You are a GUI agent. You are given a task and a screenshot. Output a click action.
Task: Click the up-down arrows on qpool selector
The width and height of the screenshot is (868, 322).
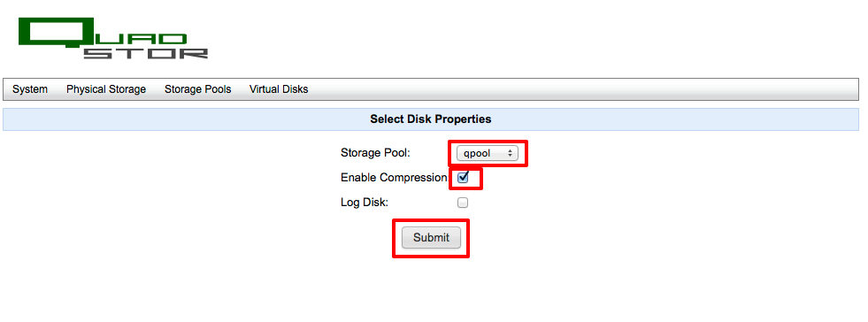coord(510,153)
